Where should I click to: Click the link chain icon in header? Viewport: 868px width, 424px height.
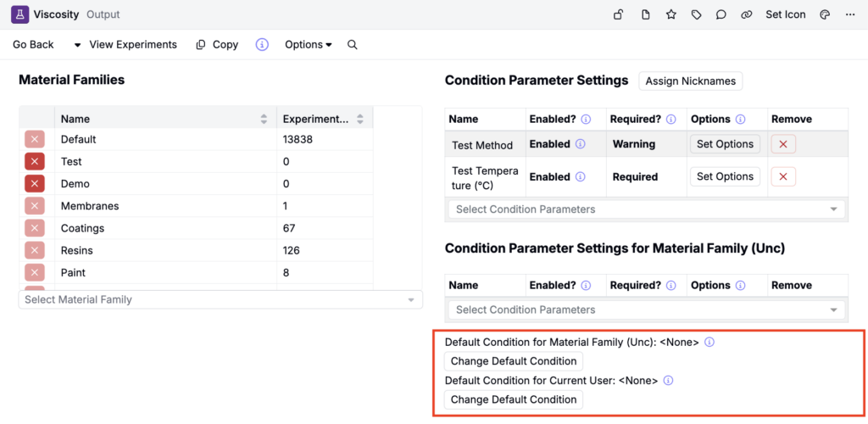(x=746, y=15)
